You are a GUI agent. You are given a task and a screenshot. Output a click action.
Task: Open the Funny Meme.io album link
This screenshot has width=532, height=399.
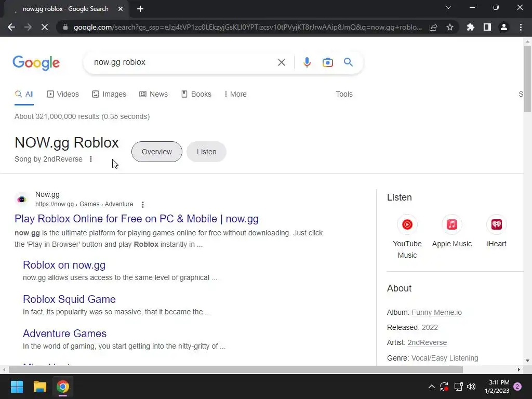pos(436,312)
